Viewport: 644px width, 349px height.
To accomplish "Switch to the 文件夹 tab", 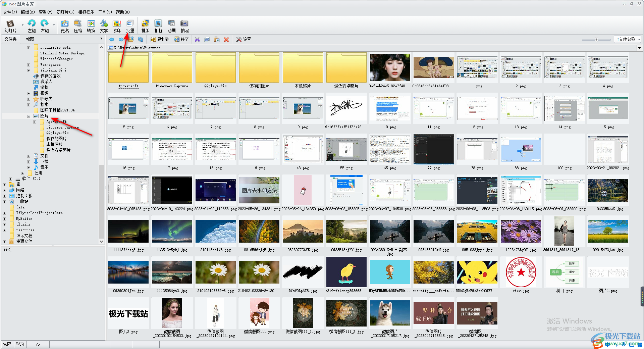I will [10, 39].
